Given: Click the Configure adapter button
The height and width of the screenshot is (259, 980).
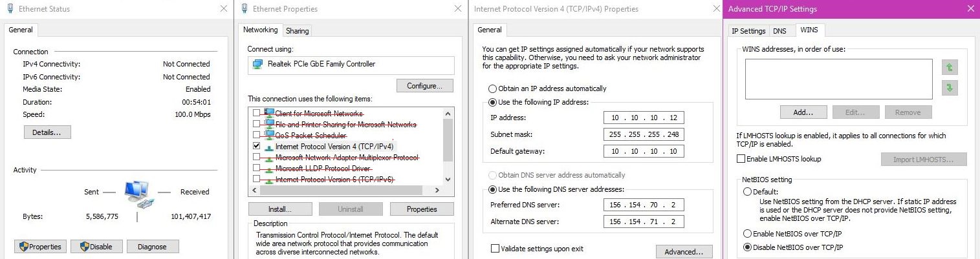Looking at the screenshot, I should tap(424, 86).
